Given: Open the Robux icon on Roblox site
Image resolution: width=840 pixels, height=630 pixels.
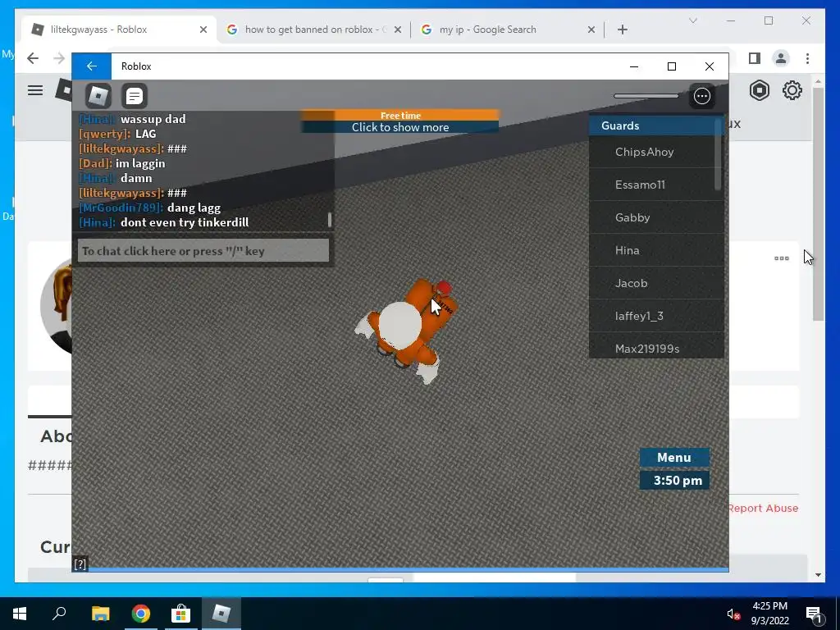Looking at the screenshot, I should [x=759, y=90].
